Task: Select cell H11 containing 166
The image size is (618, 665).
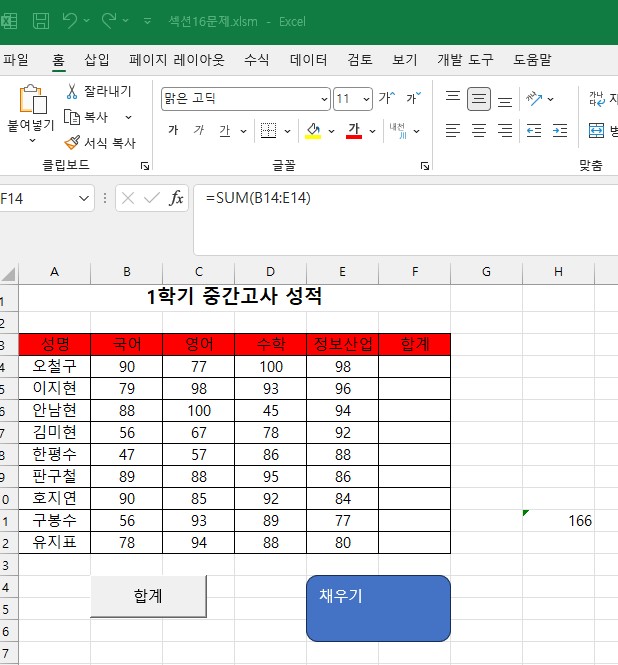Action: (558, 520)
